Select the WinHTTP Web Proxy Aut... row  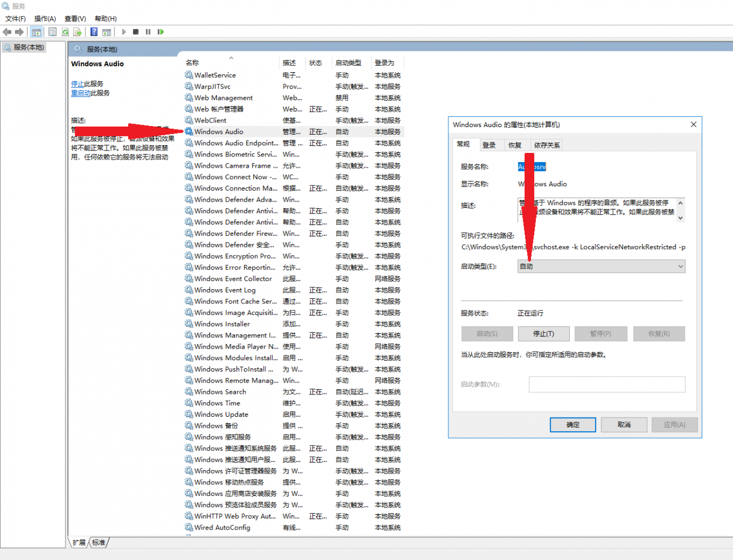(x=294, y=516)
